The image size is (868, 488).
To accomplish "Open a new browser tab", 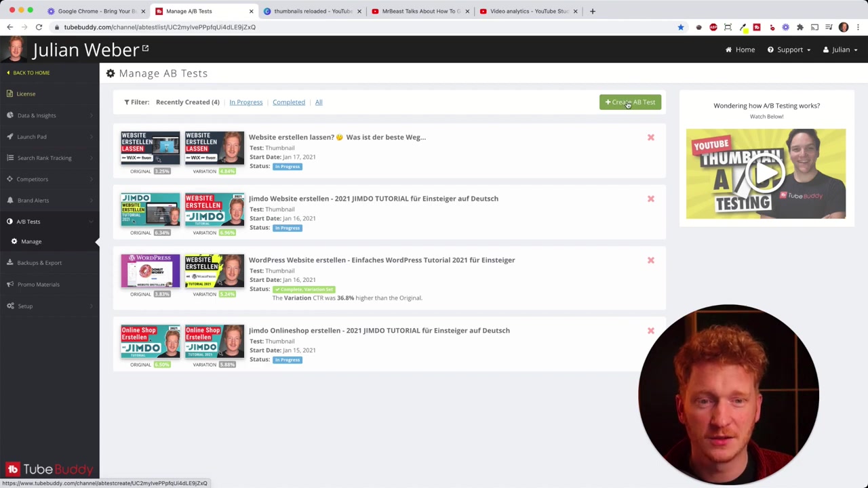I will [x=592, y=11].
